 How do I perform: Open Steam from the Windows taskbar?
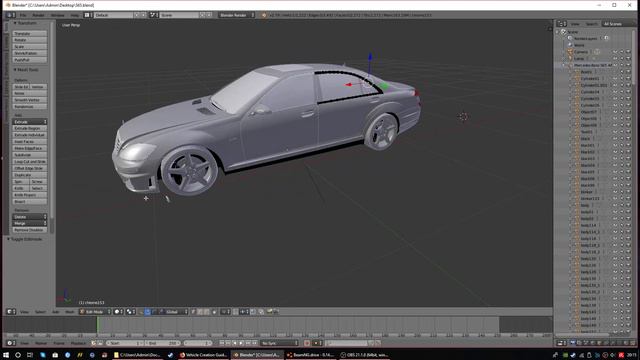170,355
